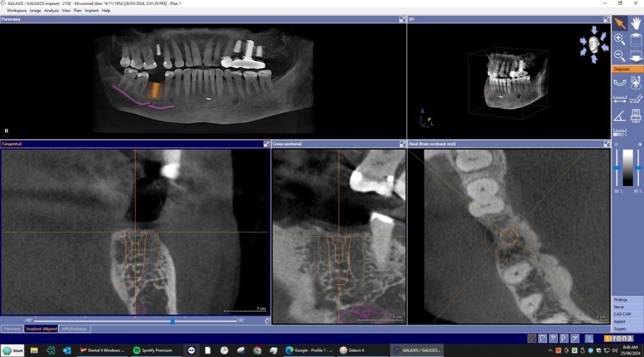Click the jaw arch panorama curve tool

click(619, 82)
